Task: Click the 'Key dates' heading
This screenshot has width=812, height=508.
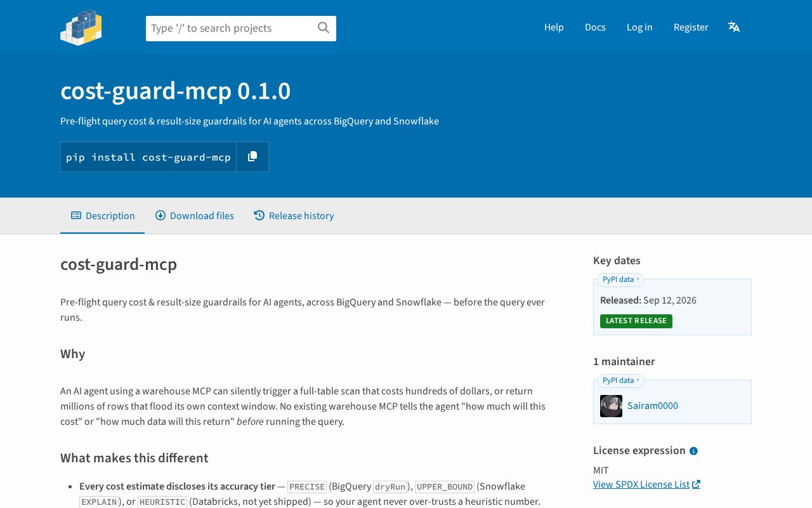Action: (617, 260)
